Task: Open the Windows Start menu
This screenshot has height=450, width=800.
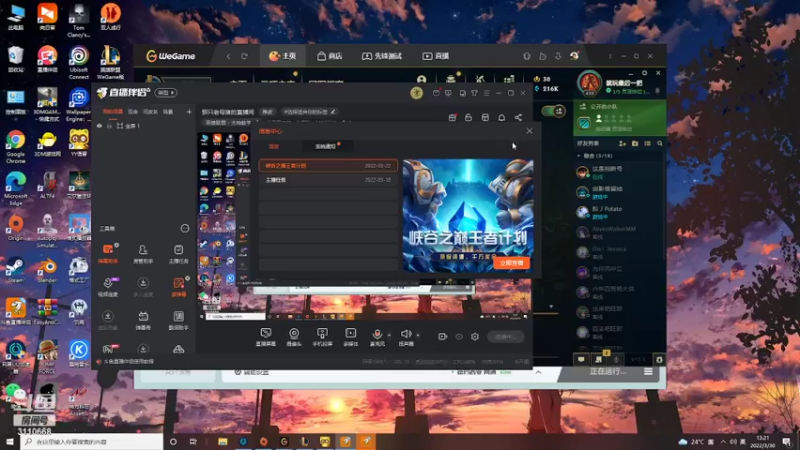Action: point(10,442)
